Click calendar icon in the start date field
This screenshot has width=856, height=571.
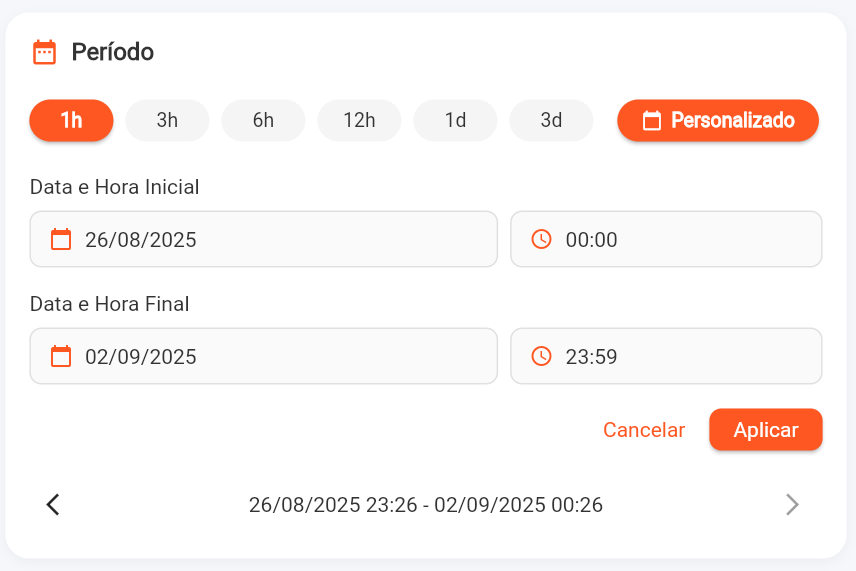pyautogui.click(x=61, y=239)
